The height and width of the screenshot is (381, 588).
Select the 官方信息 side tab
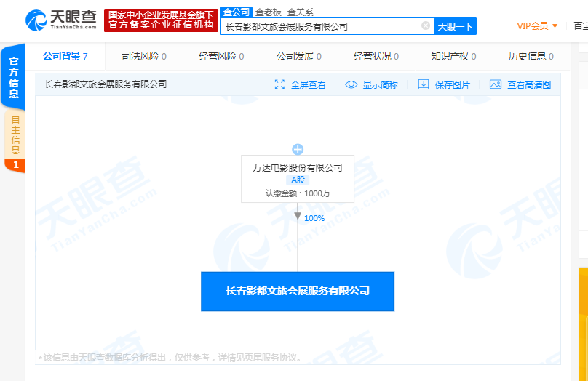(14, 77)
